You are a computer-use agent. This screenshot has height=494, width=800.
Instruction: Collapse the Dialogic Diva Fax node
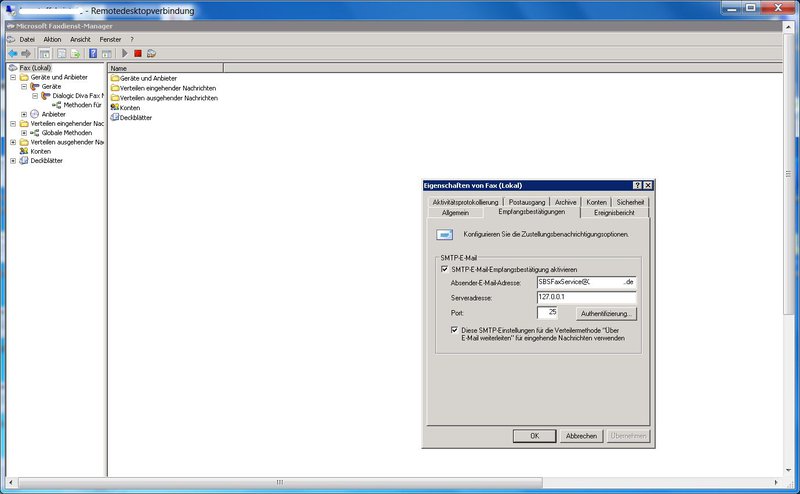point(35,95)
